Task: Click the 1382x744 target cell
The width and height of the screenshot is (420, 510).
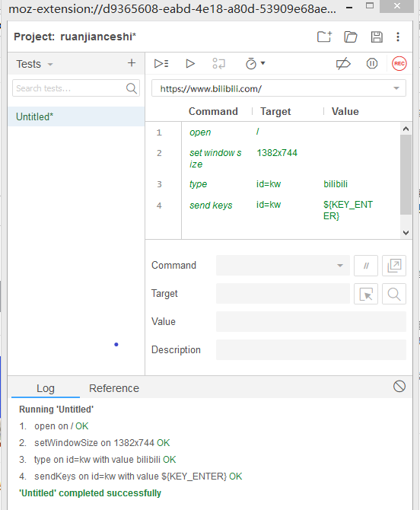Action: 277,153
